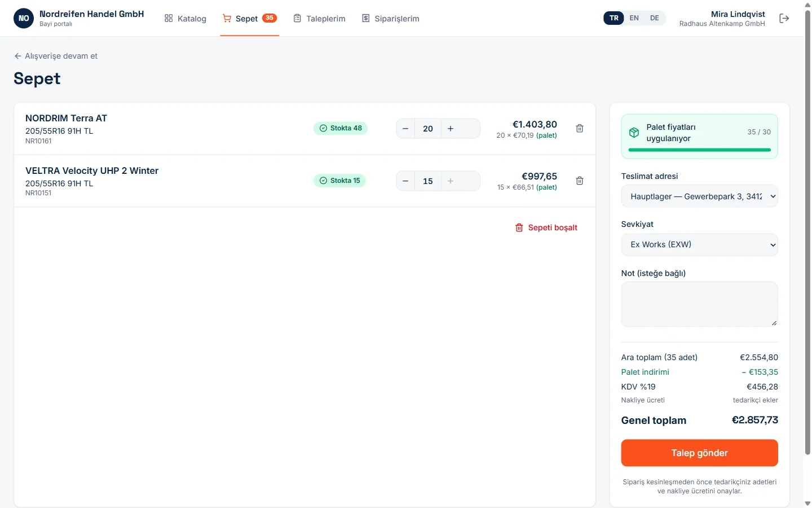Click the logout icon next to Mira Lindqvist

(x=784, y=19)
